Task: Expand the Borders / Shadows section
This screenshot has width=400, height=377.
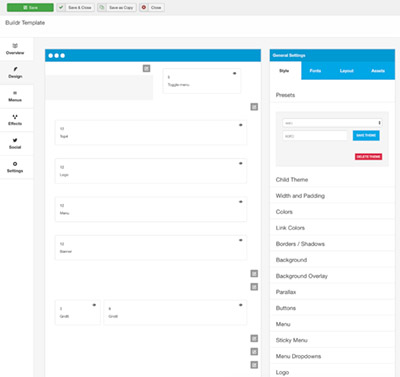Action: [332, 244]
